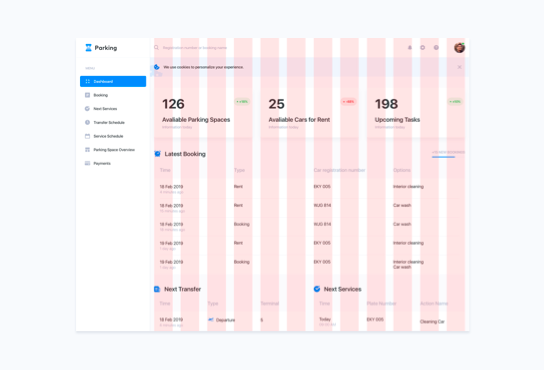Click the Next Services sidebar icon
This screenshot has height=370, width=544.
(x=87, y=109)
